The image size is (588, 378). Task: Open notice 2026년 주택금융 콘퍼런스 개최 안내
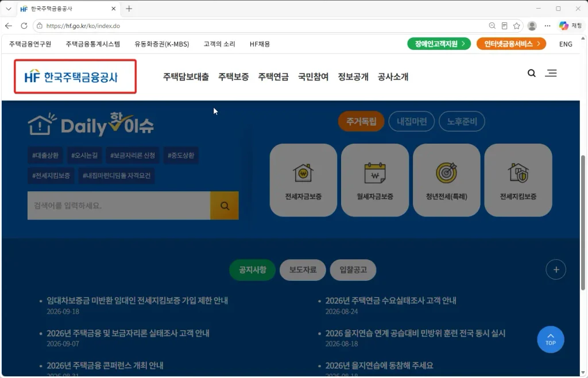point(105,365)
